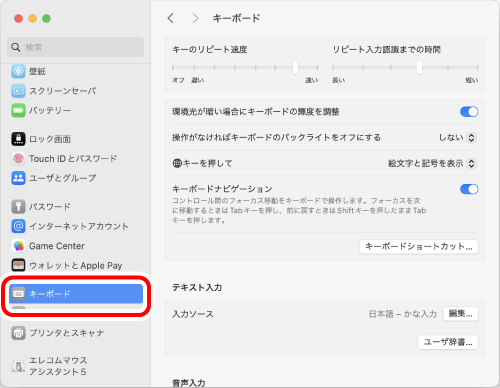Expand the 絵文字と記号を表示 globe key dropdown
Screen dimensions: 500x388
pyautogui.click(x=432, y=163)
